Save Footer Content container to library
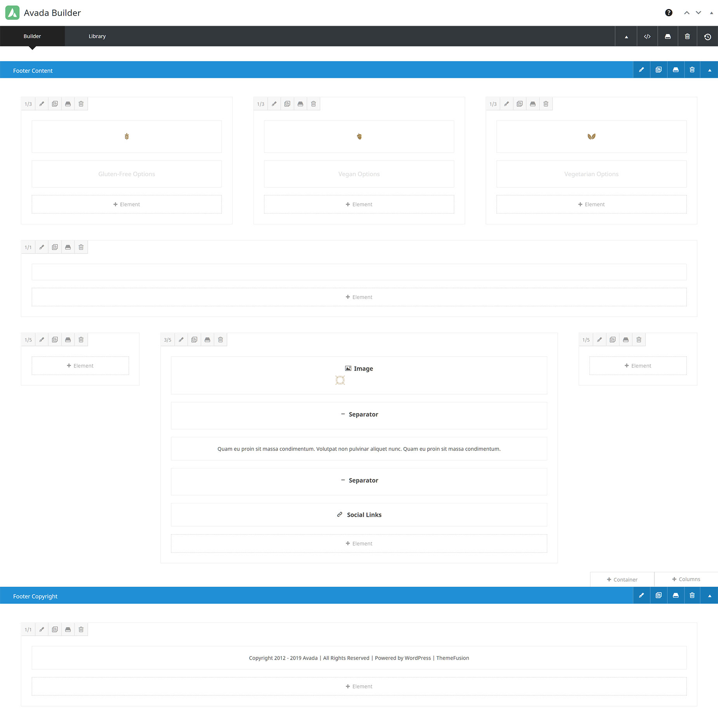Image resolution: width=718 pixels, height=728 pixels. point(676,70)
